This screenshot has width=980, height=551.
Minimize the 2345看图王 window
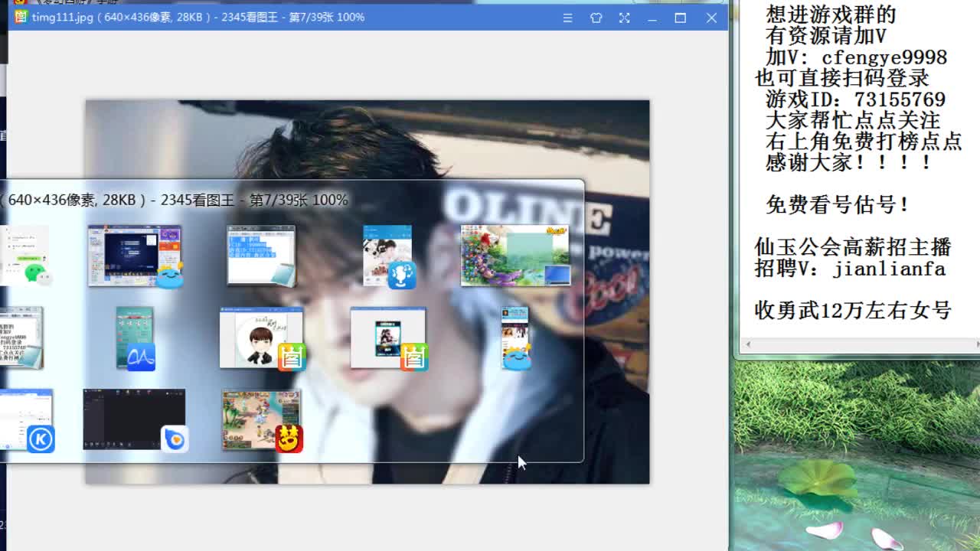pos(652,18)
